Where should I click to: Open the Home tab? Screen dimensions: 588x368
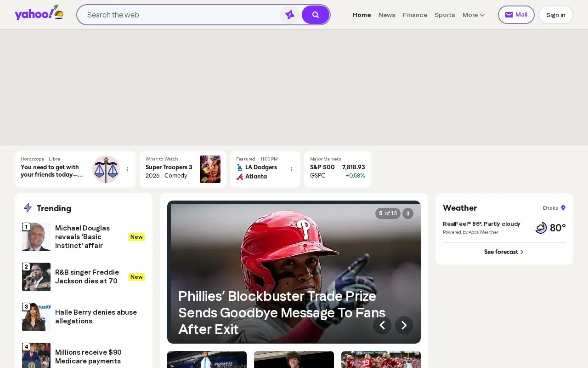tap(362, 15)
